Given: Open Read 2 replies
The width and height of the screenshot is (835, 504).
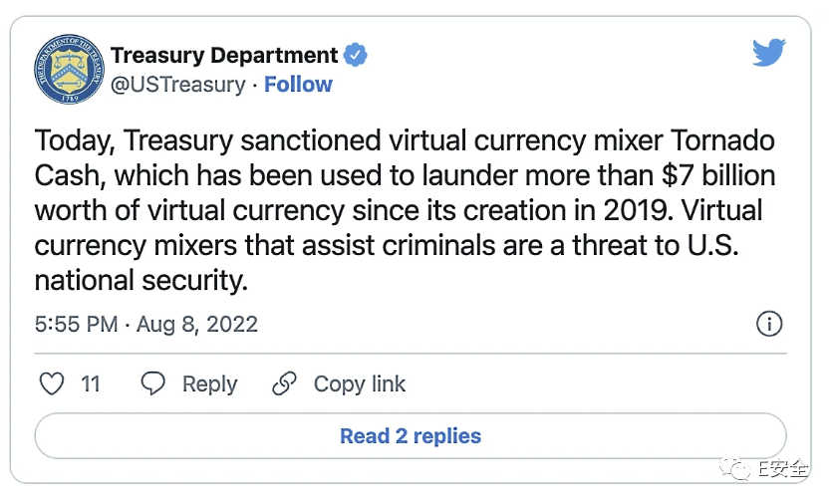Looking at the screenshot, I should coord(411,436).
